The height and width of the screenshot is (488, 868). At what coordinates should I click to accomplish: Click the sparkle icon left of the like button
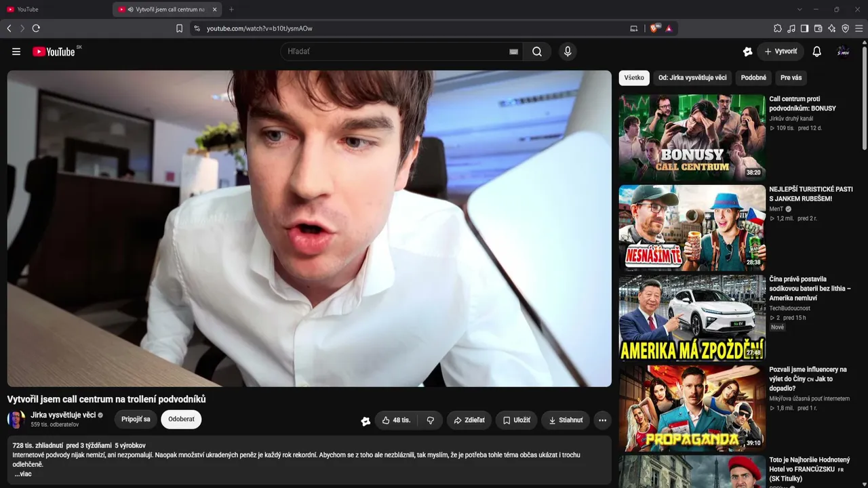tap(366, 421)
